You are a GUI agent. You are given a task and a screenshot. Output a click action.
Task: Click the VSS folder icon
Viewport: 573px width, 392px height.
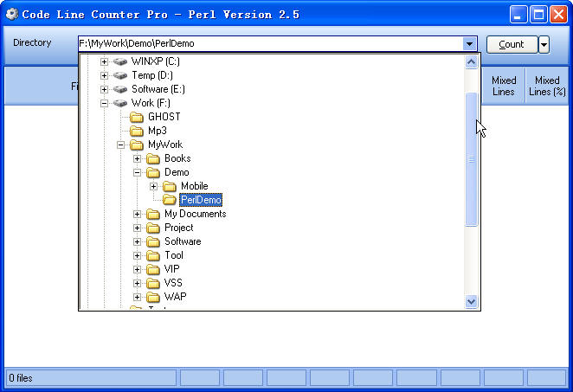coord(153,283)
